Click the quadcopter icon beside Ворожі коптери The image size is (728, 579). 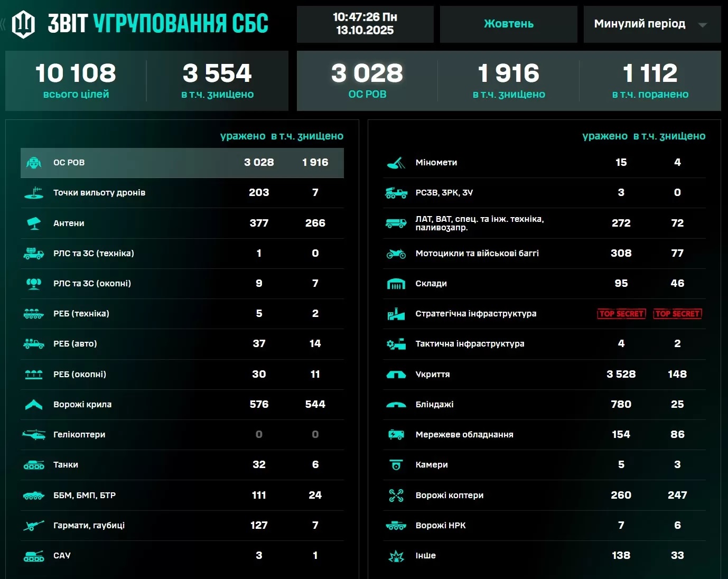click(x=396, y=496)
